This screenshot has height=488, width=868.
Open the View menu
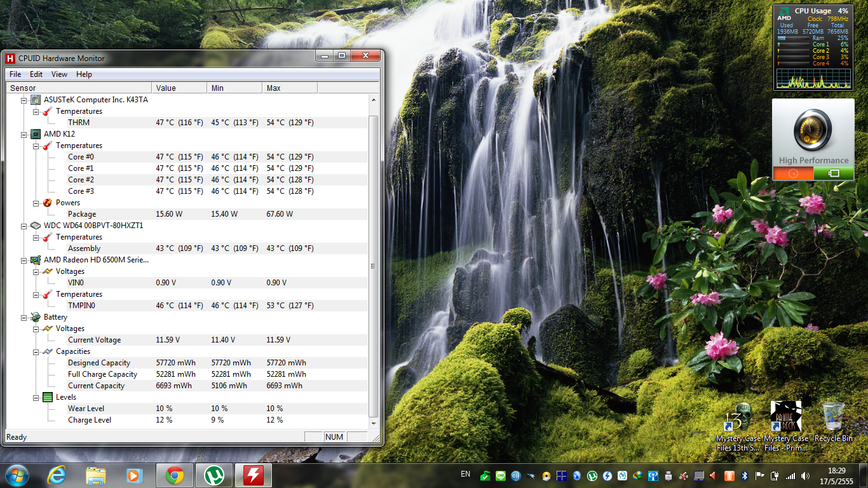click(59, 74)
